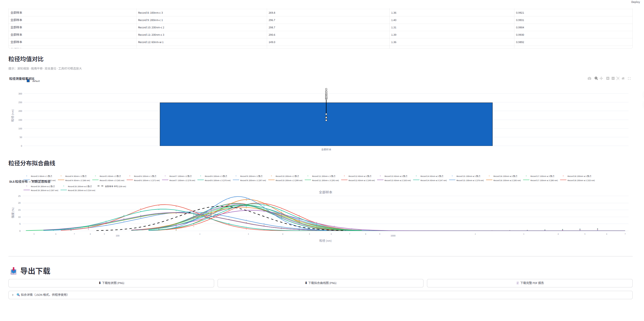The image size is (644, 321).
Task: Open bar chart fullscreen with corner-brackets icon
Action: tap(629, 78)
